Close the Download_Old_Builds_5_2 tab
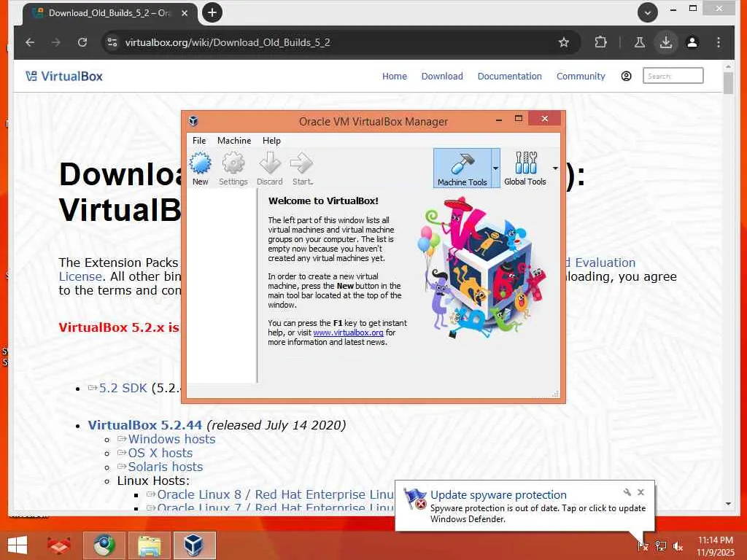The image size is (747, 560). click(185, 13)
